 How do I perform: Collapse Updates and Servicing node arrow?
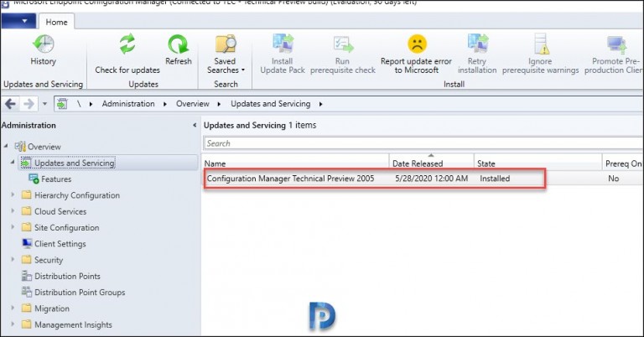pyautogui.click(x=13, y=163)
